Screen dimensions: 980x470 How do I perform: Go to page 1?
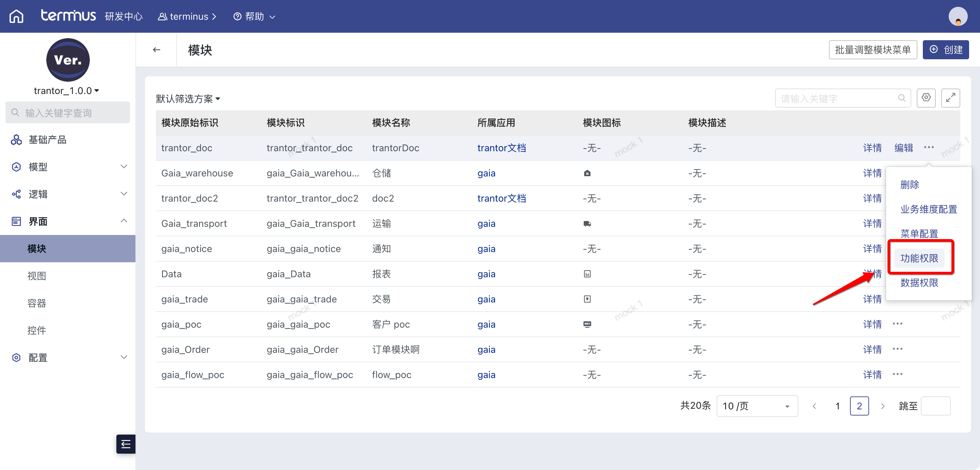(837, 406)
